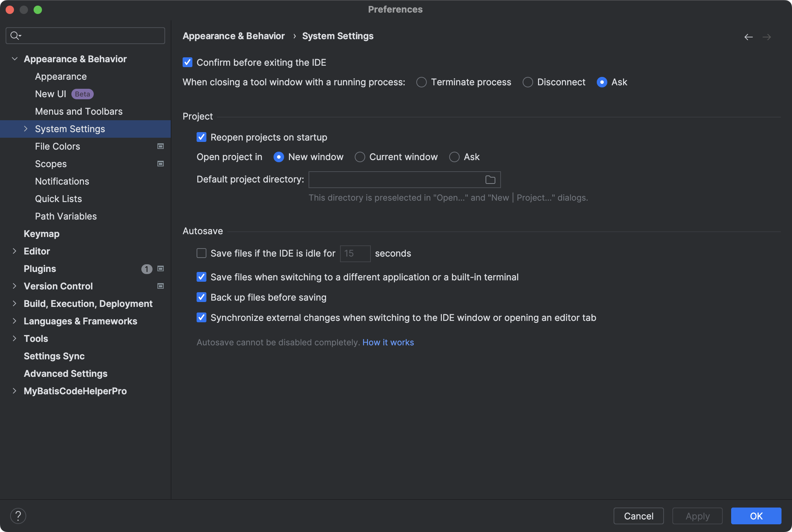Uncheck Confirm before exiting the IDE
Viewport: 792px width, 532px height.
188,63
